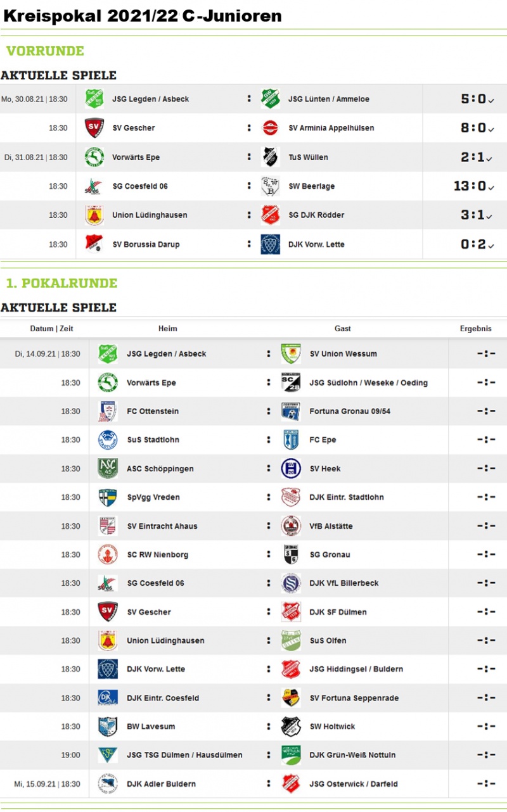
Task: Click the SG Gronau club crest
Action: [x=291, y=554]
